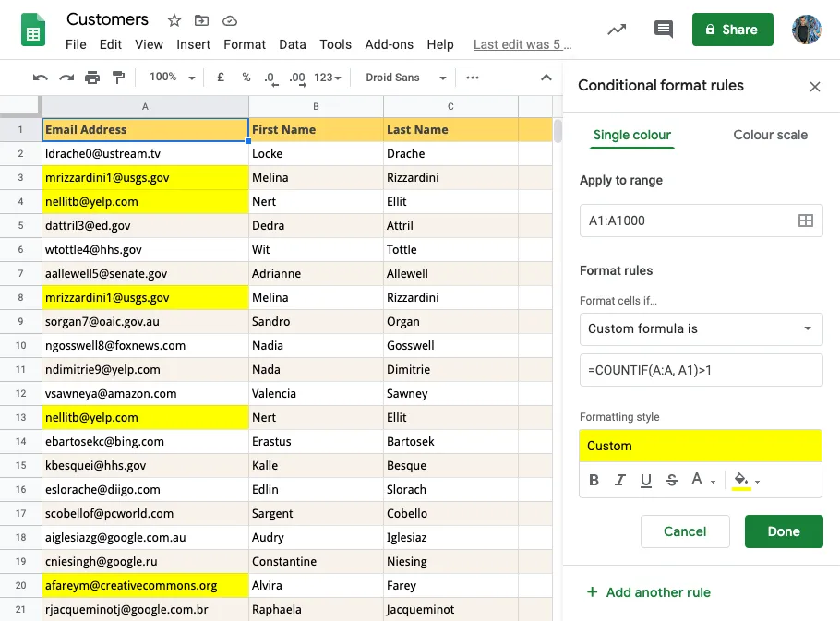This screenshot has width=840, height=621.
Task: Toggle italic in Formatting style
Action: coord(619,480)
